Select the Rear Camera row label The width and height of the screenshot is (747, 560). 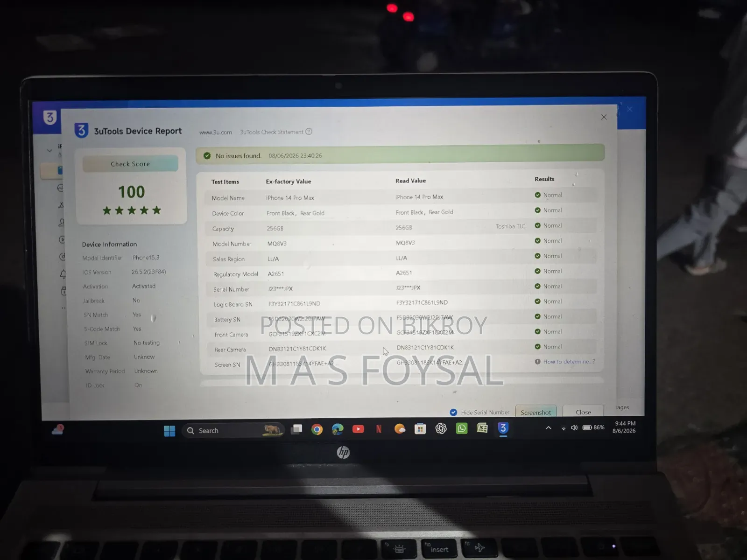click(230, 350)
